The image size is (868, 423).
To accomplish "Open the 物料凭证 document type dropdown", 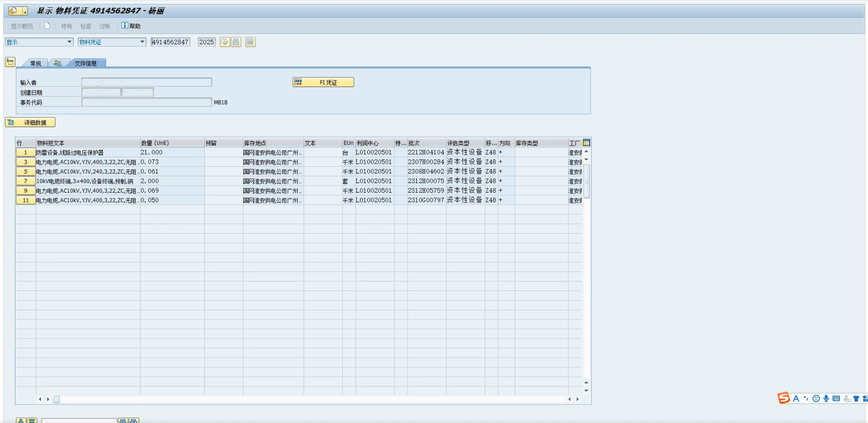I will tap(142, 42).
